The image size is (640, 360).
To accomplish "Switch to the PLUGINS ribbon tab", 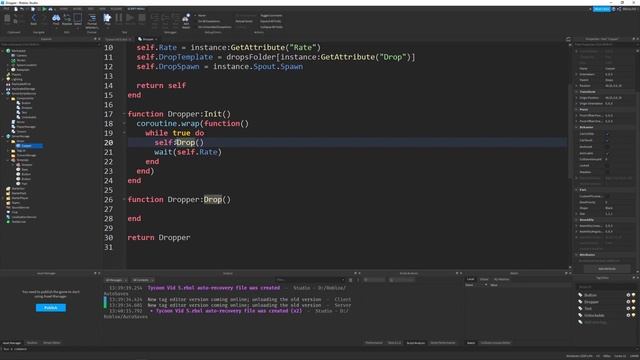I will coord(116,9).
